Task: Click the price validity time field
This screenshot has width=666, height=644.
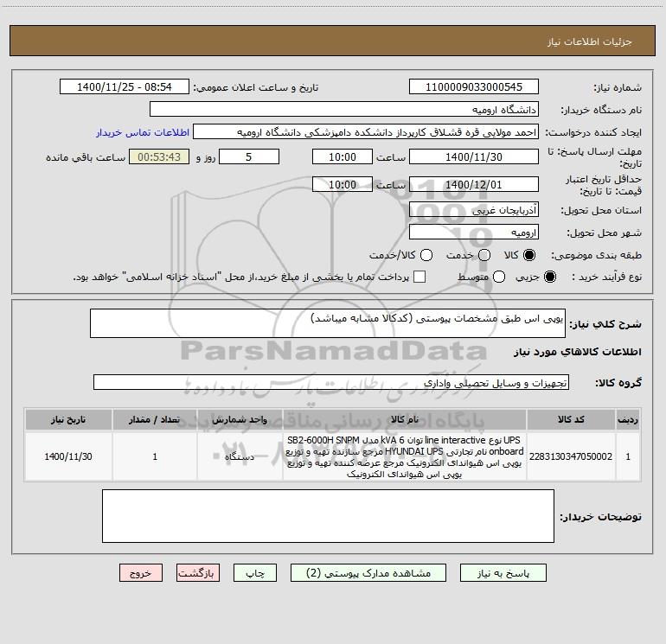Action: pos(343,184)
